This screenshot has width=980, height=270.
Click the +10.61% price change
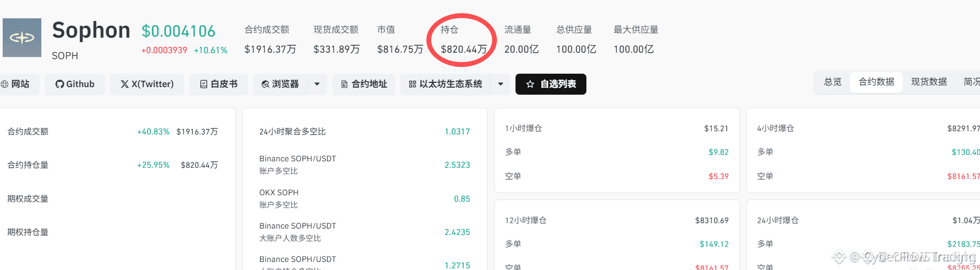[x=210, y=51]
